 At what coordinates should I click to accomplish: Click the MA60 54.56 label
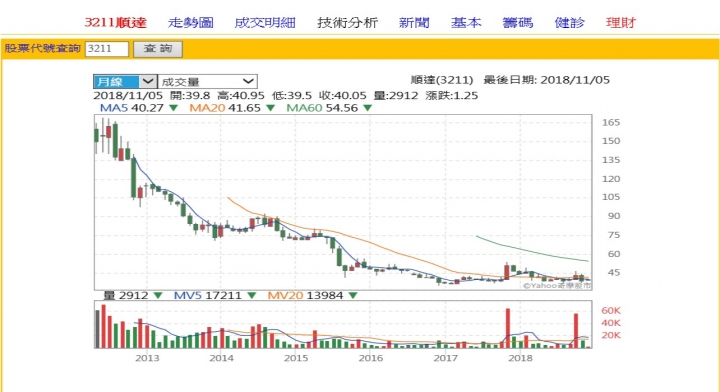pos(322,108)
